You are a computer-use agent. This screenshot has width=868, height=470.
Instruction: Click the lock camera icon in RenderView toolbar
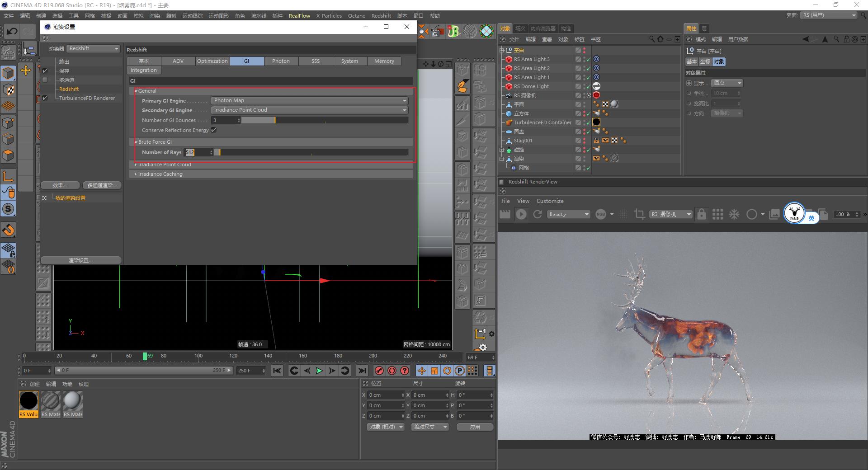point(701,214)
